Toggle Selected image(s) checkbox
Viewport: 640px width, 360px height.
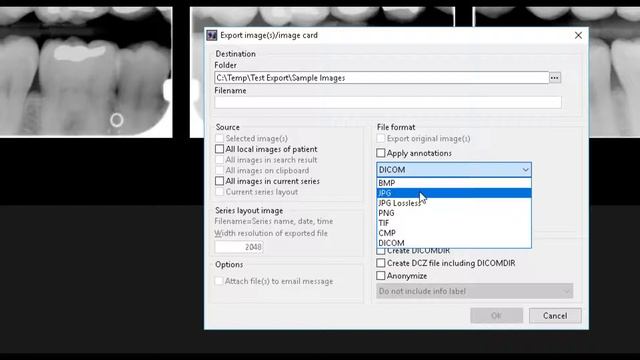(220, 138)
